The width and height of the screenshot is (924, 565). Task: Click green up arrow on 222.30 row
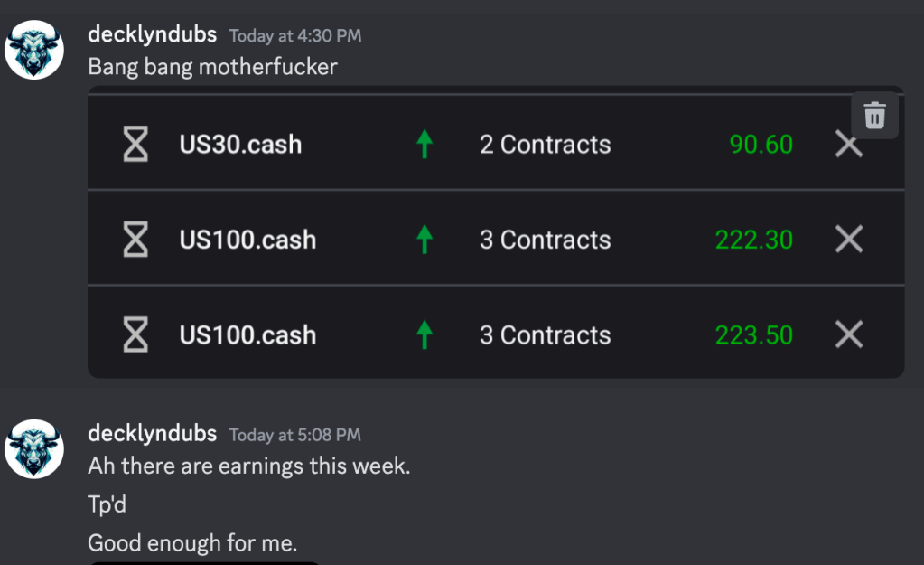pyautogui.click(x=424, y=240)
